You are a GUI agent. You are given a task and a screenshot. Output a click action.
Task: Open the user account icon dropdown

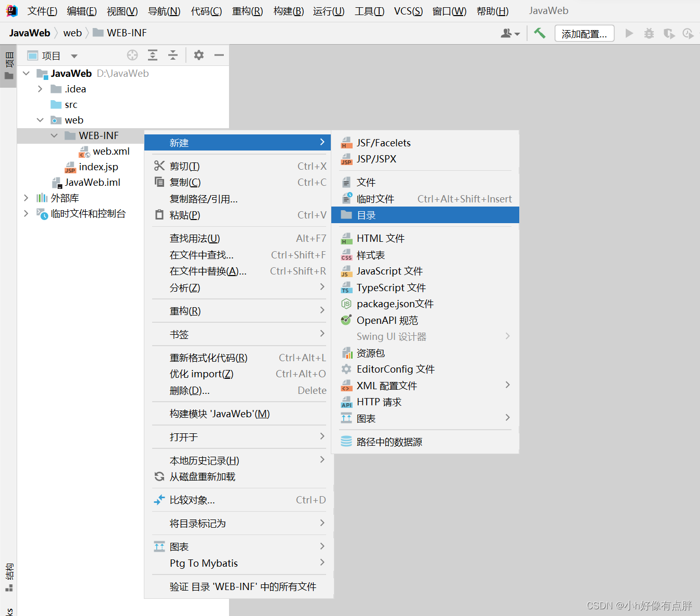tap(510, 33)
